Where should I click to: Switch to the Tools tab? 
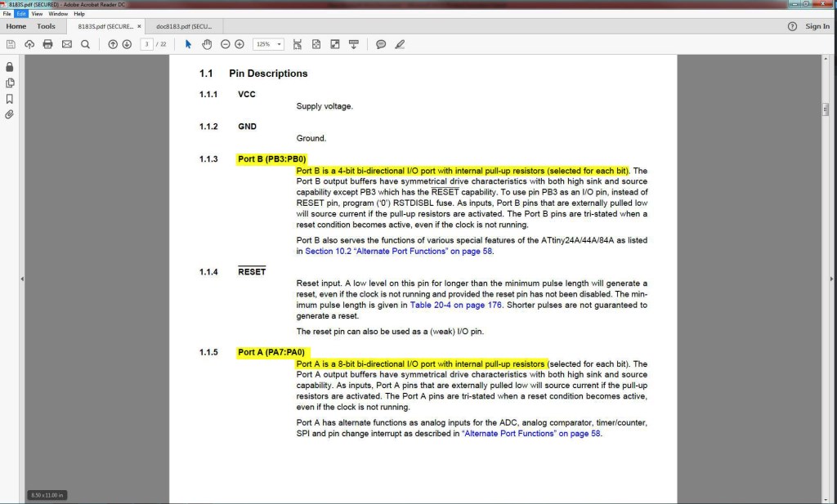click(46, 26)
